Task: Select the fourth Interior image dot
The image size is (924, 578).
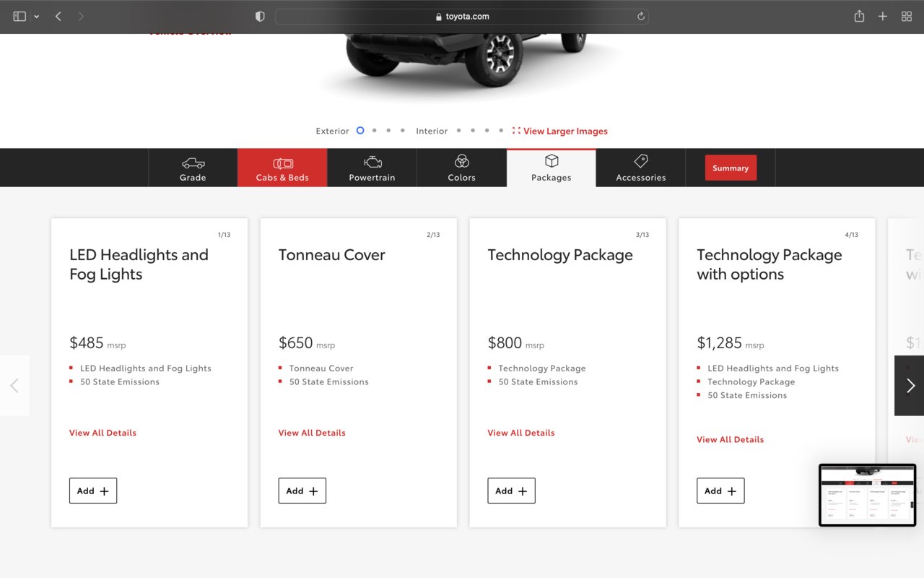Action: point(501,131)
